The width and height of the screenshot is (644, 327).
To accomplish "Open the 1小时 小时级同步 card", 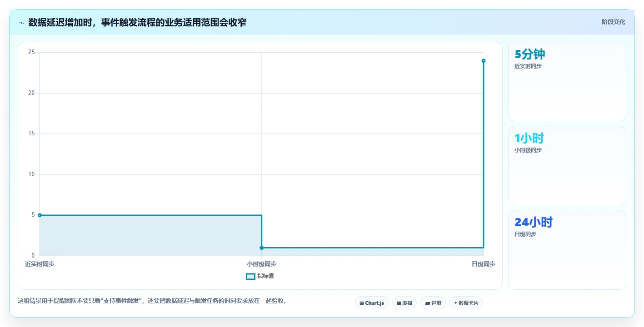I will click(x=567, y=165).
